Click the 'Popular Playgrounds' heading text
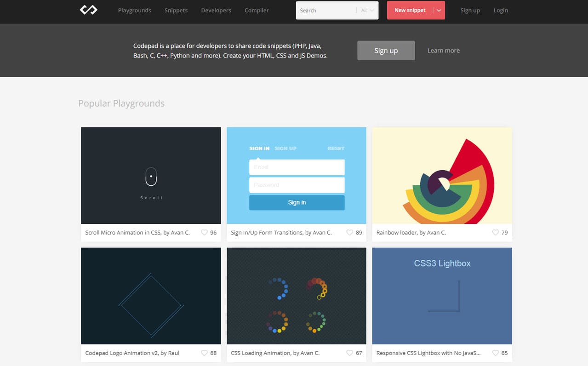 coord(121,103)
